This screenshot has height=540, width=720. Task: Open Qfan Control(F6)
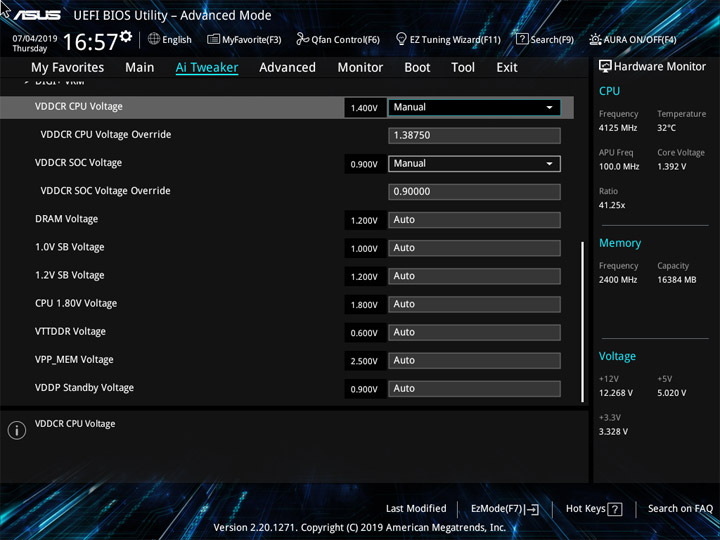[338, 39]
